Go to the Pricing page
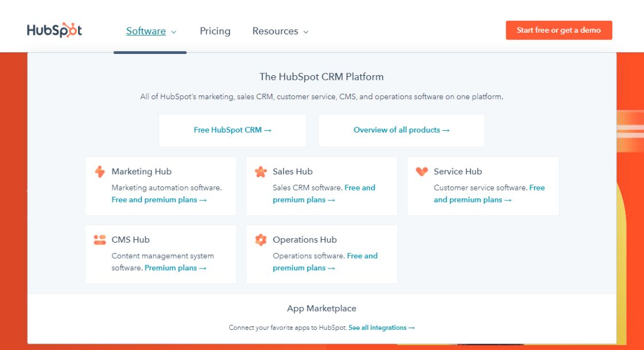 coord(215,31)
